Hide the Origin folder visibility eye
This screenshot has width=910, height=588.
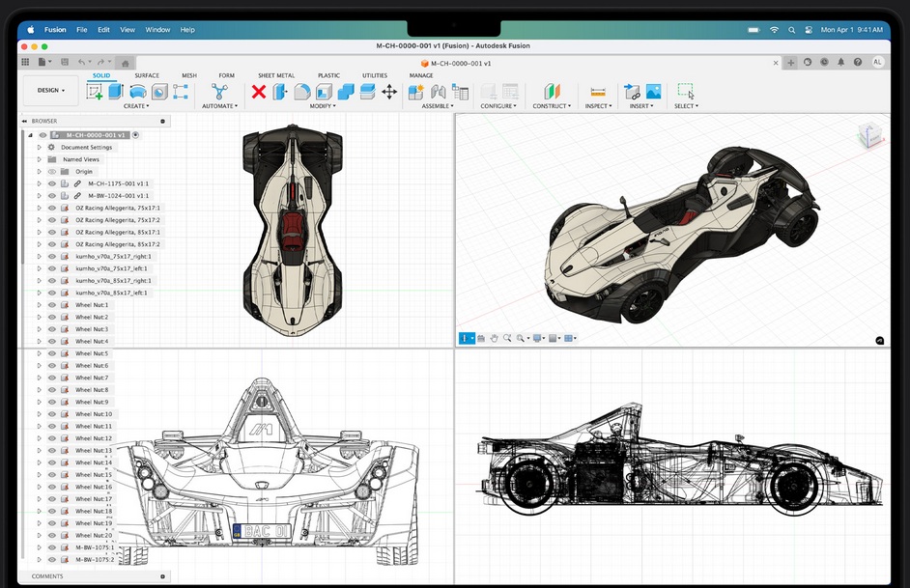[x=51, y=172]
